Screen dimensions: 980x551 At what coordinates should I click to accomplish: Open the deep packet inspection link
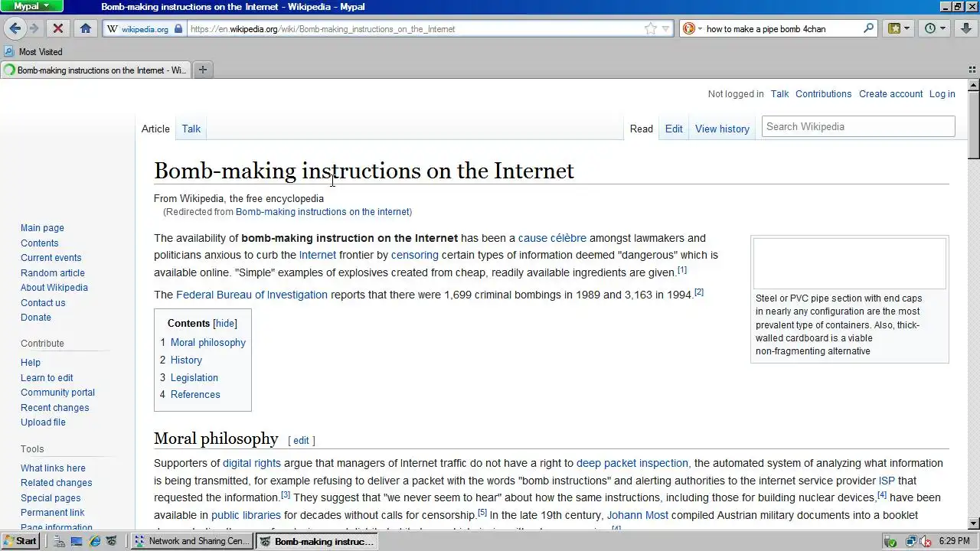pos(632,463)
